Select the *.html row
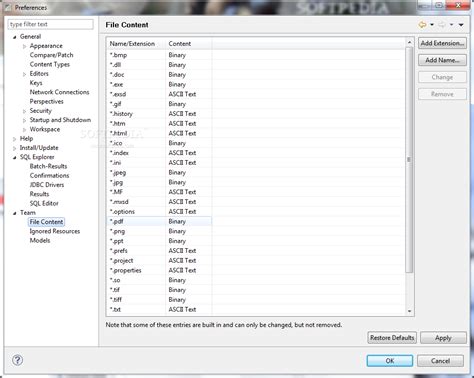The image size is (474, 378). [255, 133]
